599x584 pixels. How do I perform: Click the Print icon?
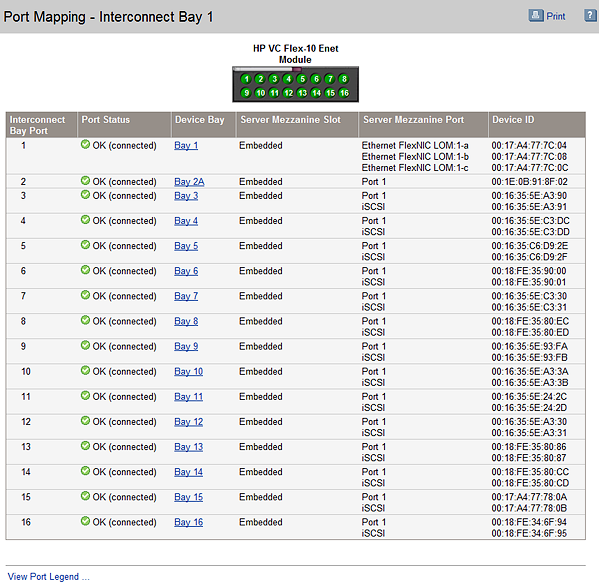tap(536, 16)
